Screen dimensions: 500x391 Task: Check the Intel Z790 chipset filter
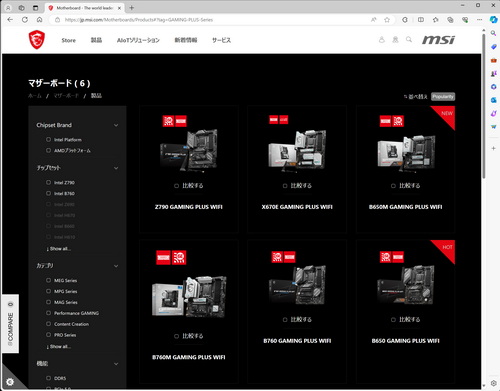[x=48, y=182]
